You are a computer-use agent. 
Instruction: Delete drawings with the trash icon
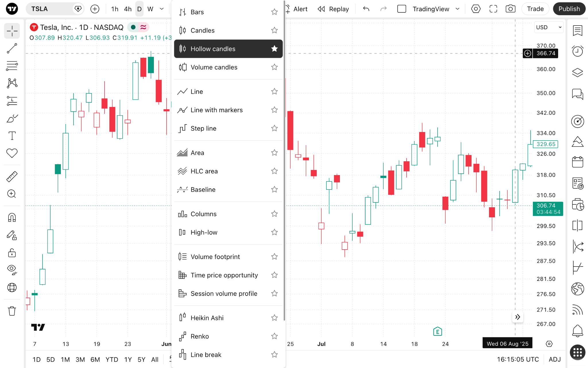(x=12, y=311)
